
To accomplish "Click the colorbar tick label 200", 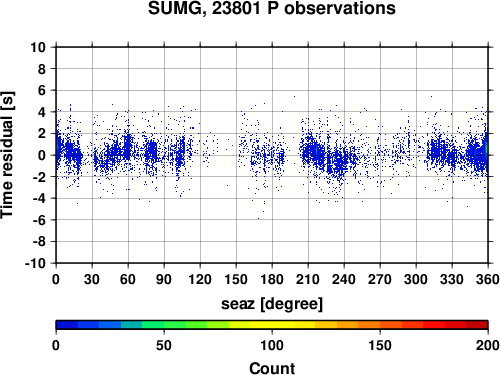I will [x=488, y=345].
